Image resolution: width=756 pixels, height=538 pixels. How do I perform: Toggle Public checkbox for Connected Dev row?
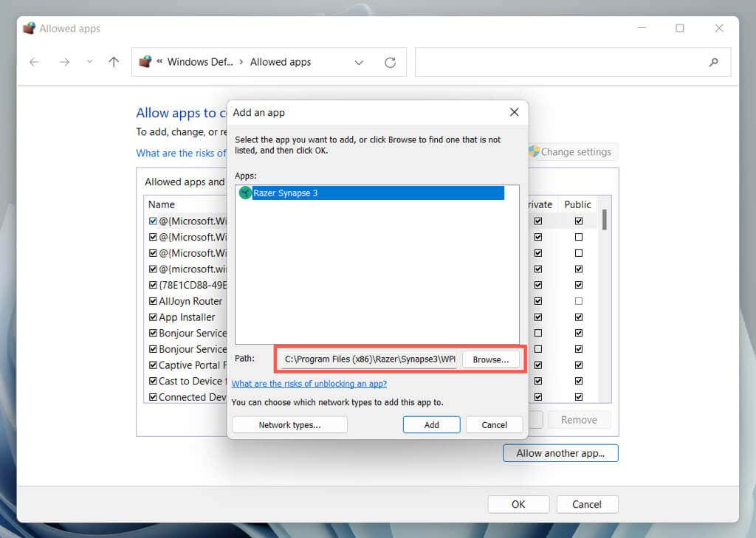[x=579, y=397]
